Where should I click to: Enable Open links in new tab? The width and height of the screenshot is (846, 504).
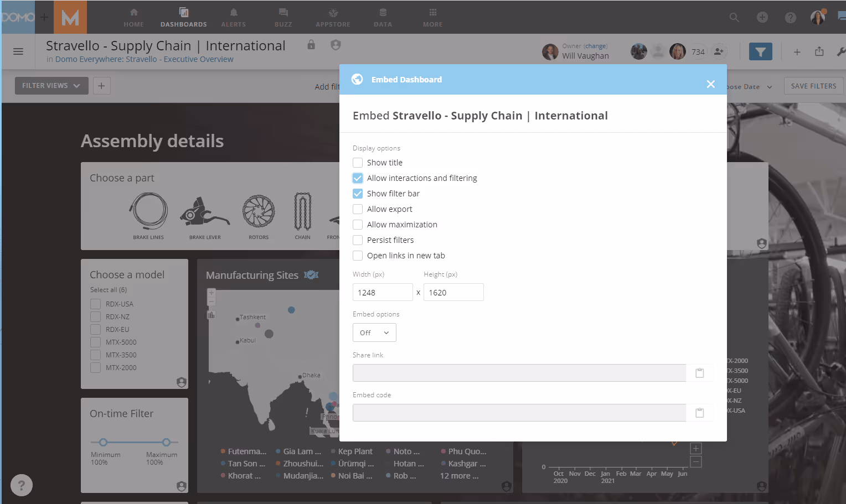[358, 256]
